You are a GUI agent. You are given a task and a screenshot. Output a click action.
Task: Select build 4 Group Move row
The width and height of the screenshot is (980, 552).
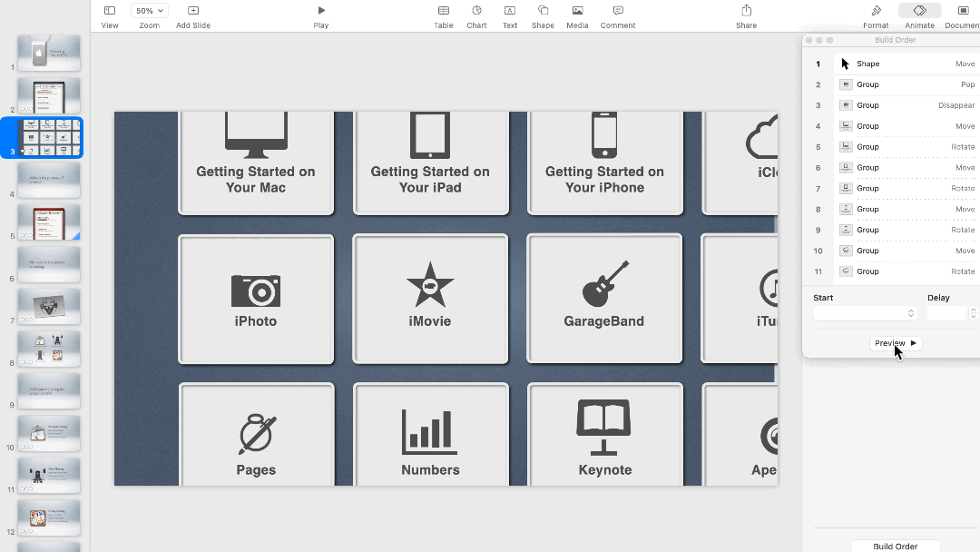906,125
